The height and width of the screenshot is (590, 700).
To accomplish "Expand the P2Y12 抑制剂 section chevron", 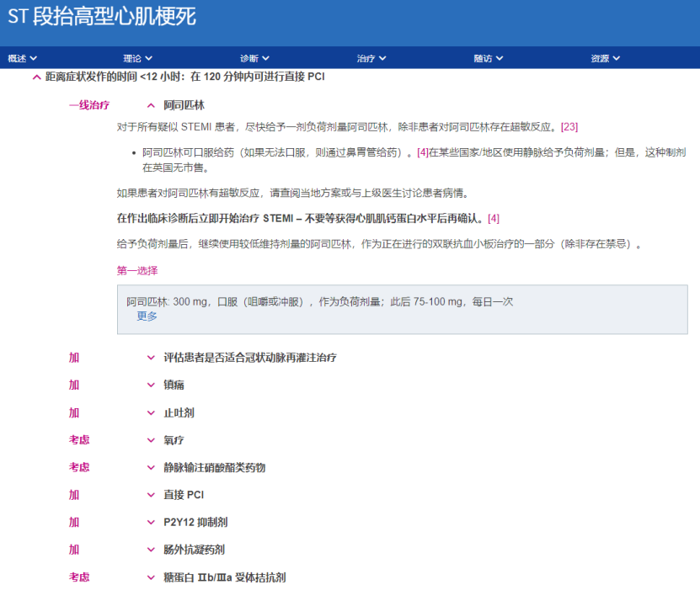I will coord(151,522).
